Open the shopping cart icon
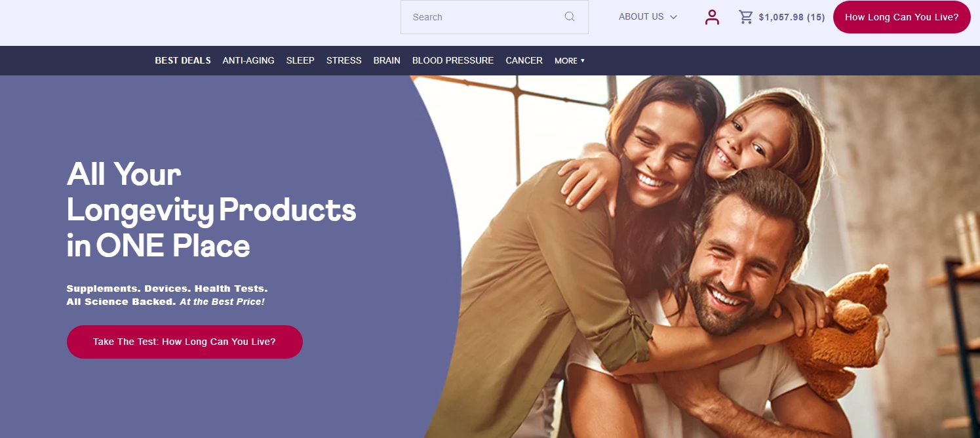Image resolution: width=980 pixels, height=438 pixels. pos(746,17)
